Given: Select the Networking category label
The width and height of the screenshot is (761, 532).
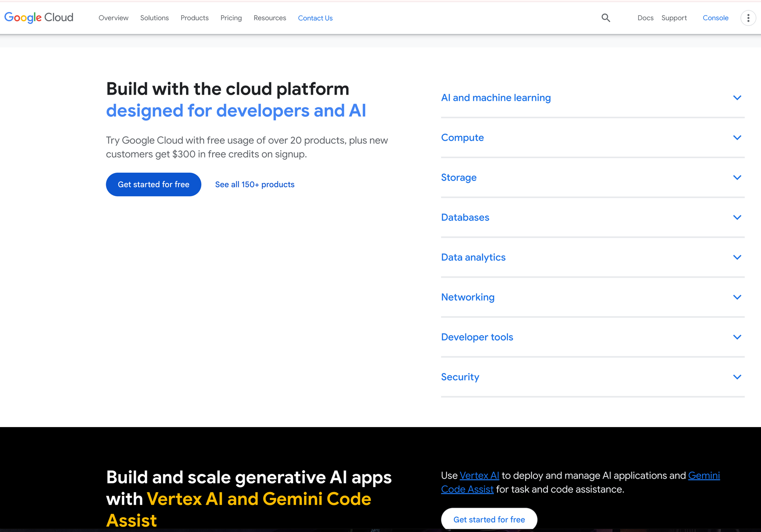Looking at the screenshot, I should pyautogui.click(x=468, y=297).
